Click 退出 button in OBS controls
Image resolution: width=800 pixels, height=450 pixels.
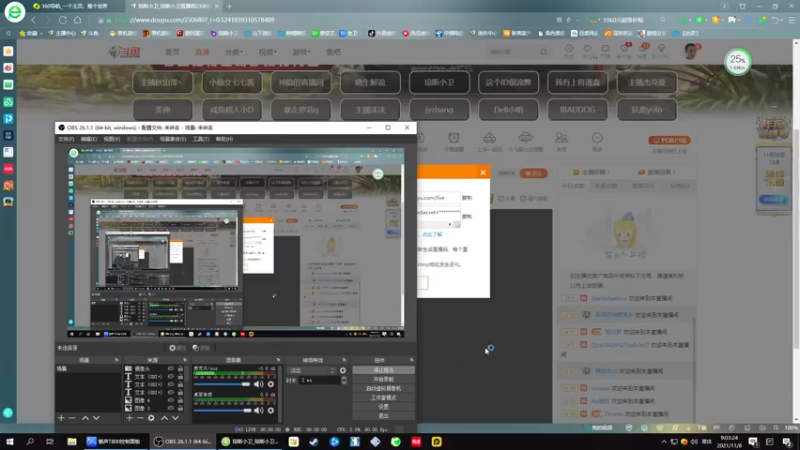tap(384, 416)
